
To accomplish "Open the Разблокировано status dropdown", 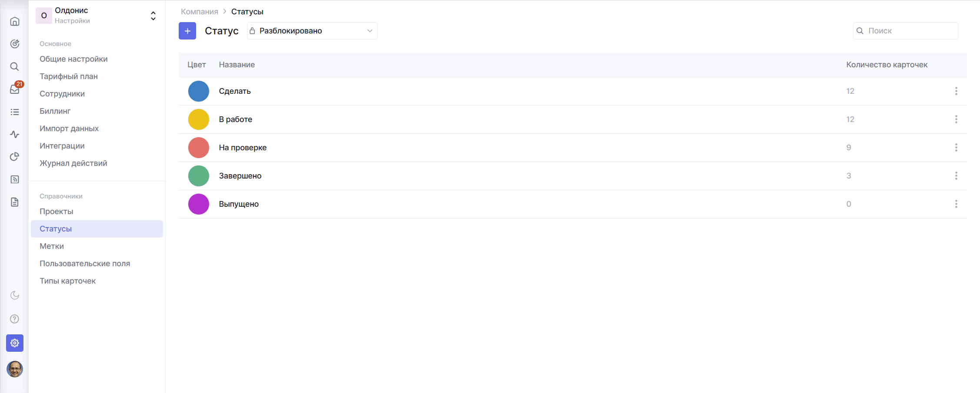I will (x=312, y=31).
